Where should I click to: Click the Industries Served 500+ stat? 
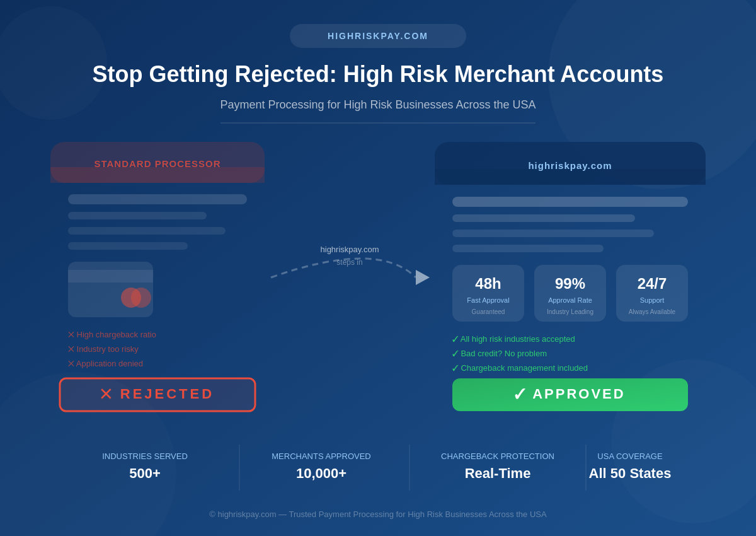coord(145,465)
